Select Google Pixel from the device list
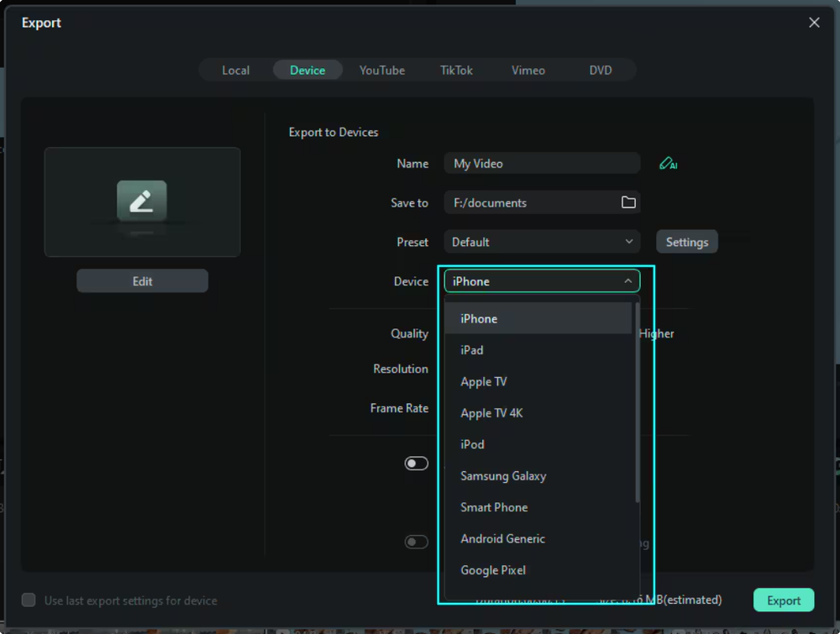The image size is (840, 634). [493, 569]
